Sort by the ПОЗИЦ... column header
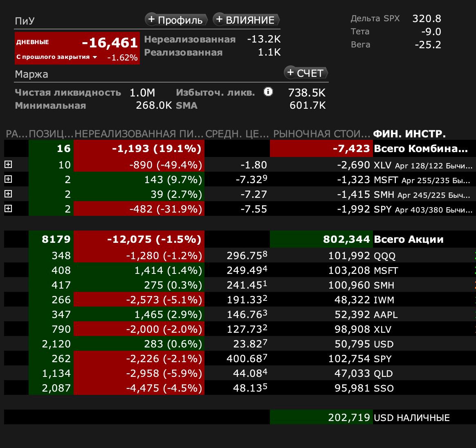Screen dimensions: 476x448 [51, 134]
